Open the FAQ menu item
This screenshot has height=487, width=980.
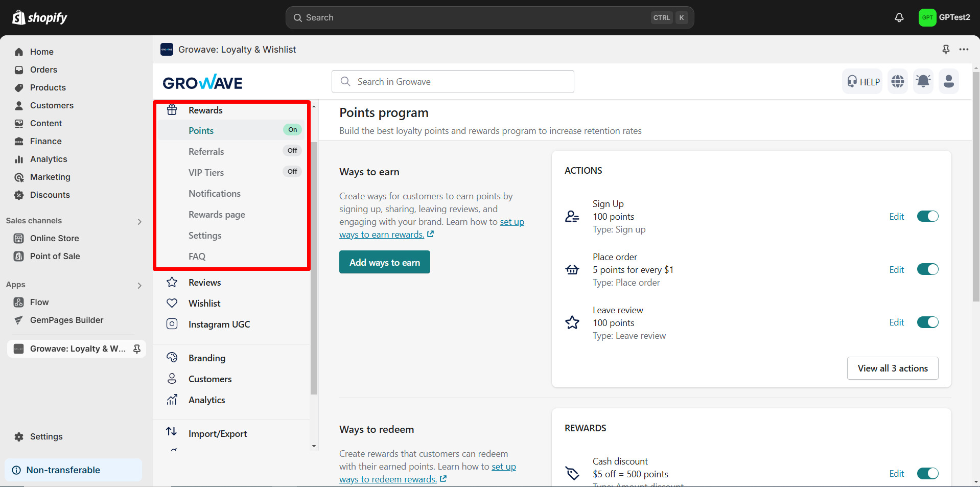pyautogui.click(x=197, y=257)
